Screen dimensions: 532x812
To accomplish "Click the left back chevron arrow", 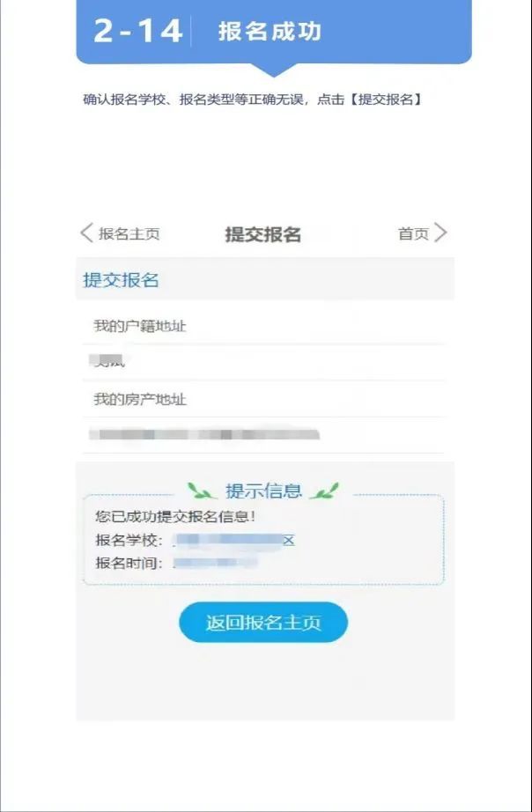I will pos(86,233).
